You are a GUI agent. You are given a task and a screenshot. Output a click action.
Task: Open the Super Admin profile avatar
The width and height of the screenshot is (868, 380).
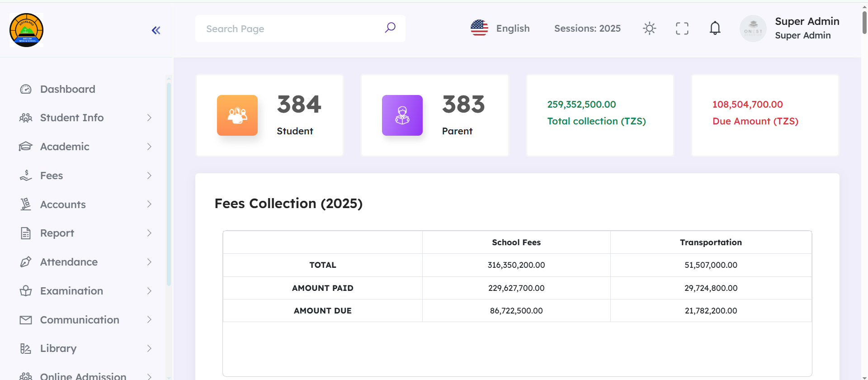coord(753,28)
